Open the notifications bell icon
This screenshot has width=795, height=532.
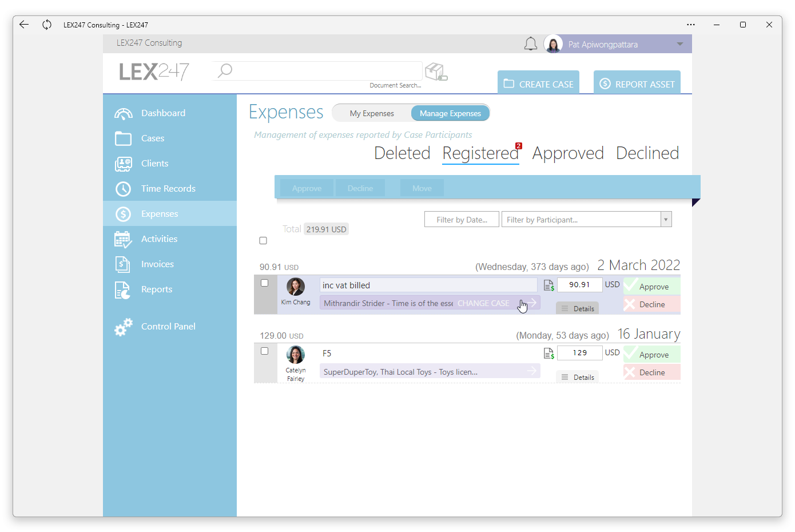pos(530,44)
